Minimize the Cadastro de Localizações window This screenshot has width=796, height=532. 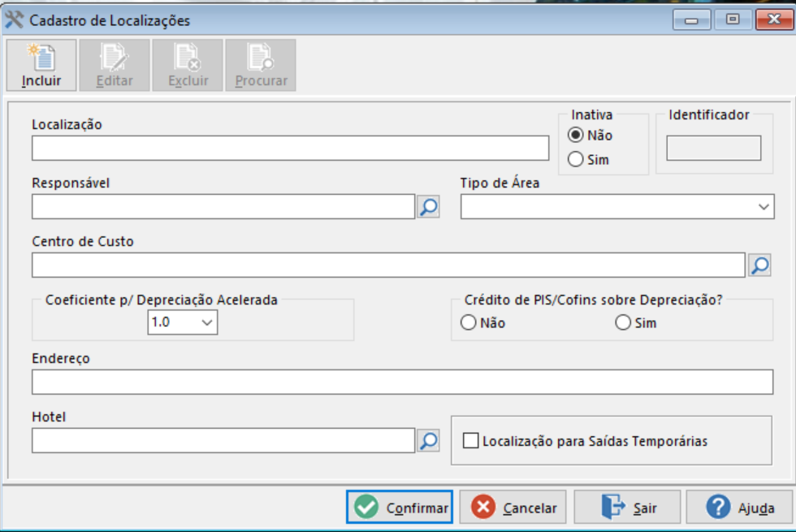pos(691,19)
